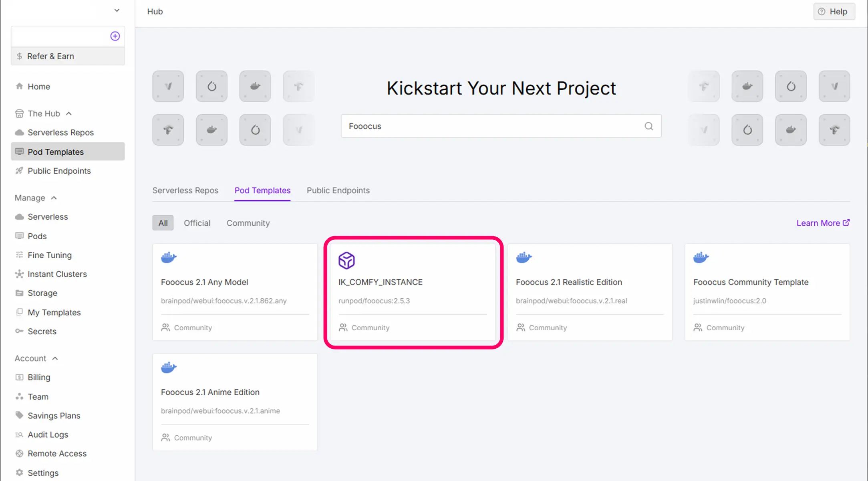
Task: Click the dollar sign icon beside Refer & Earn
Action: tap(19, 56)
